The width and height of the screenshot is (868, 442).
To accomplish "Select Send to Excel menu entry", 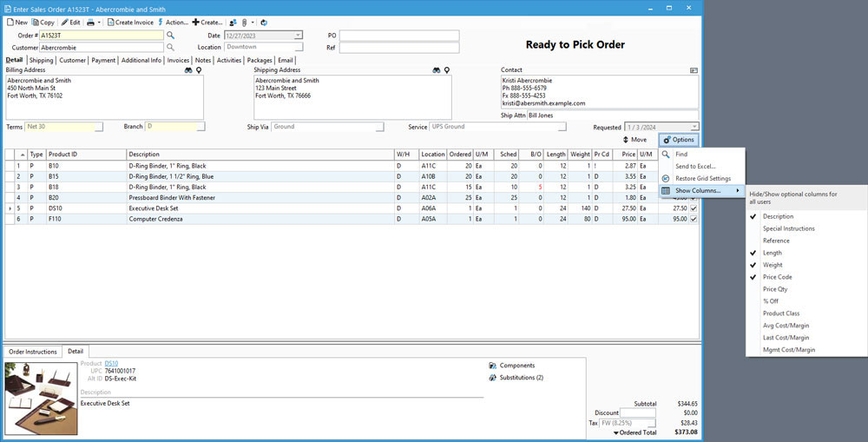I will coord(695,166).
